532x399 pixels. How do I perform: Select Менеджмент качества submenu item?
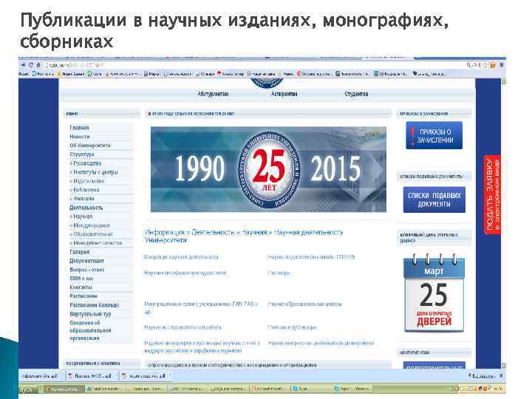coord(96,243)
